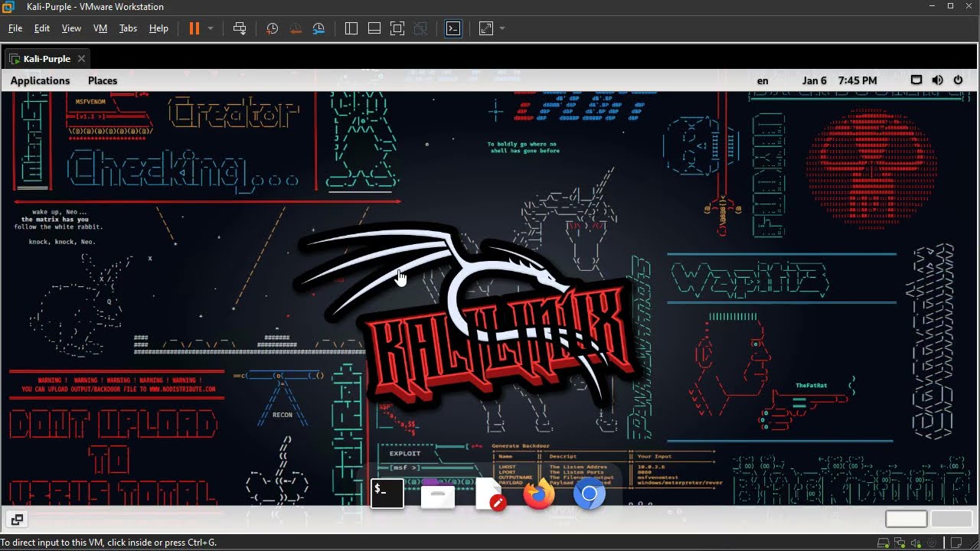Click the network adapter status icon
The height and width of the screenshot is (551, 980).
899,543
